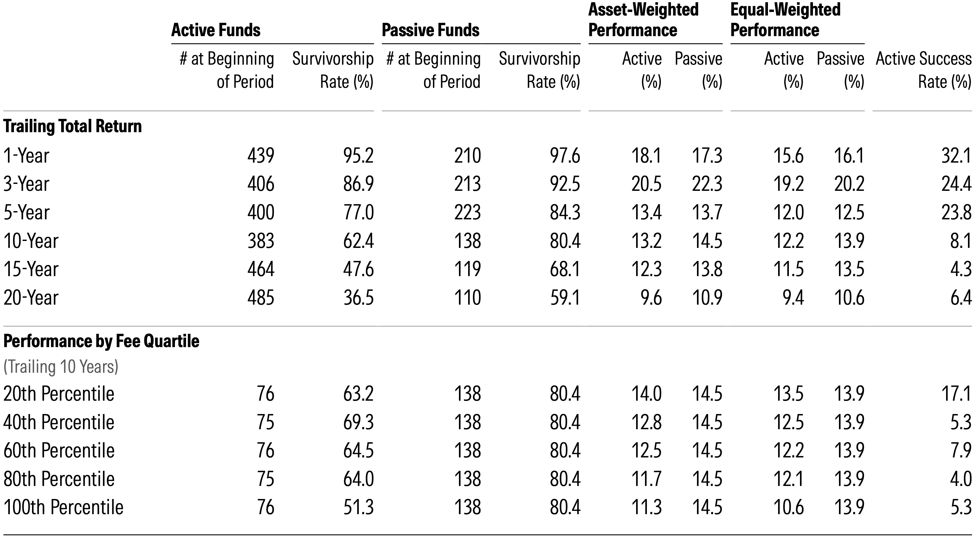Click the Passive Funds column group header
The width and height of the screenshot is (980, 537).
430,30
